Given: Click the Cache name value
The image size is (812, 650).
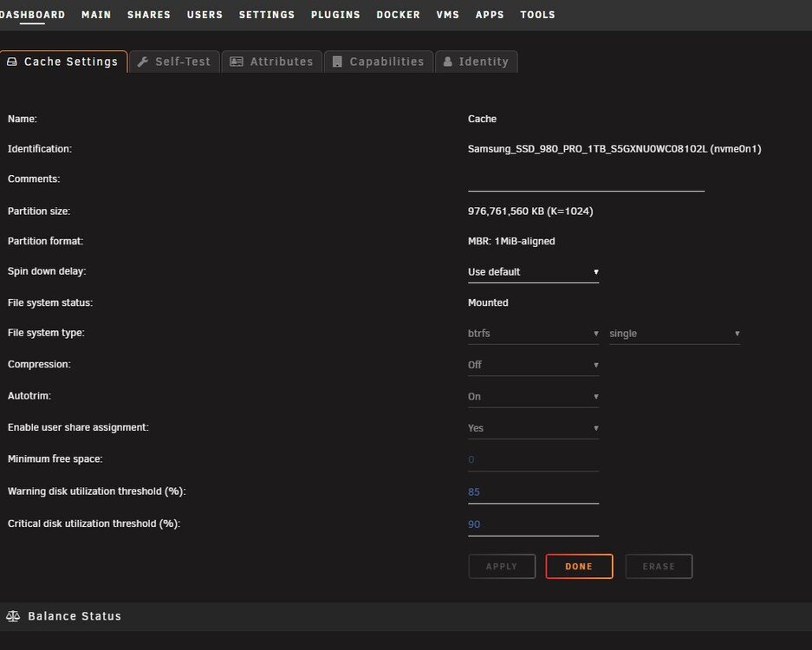Looking at the screenshot, I should click(482, 119).
